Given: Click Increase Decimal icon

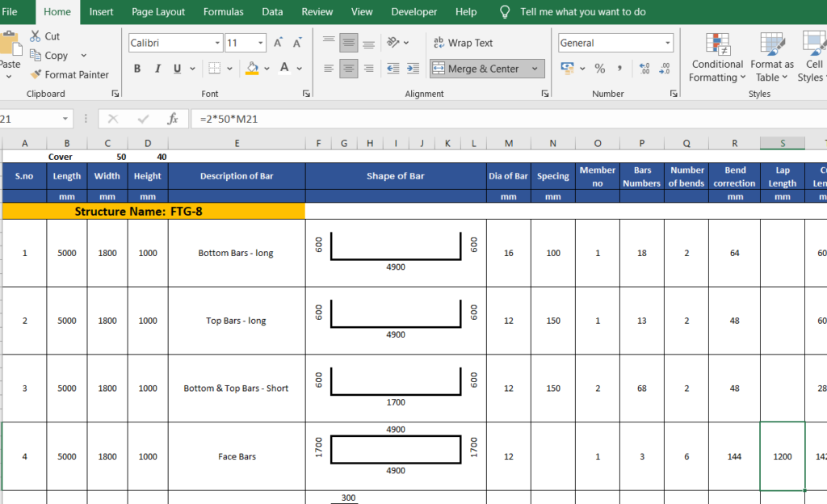Looking at the screenshot, I should pyautogui.click(x=644, y=68).
